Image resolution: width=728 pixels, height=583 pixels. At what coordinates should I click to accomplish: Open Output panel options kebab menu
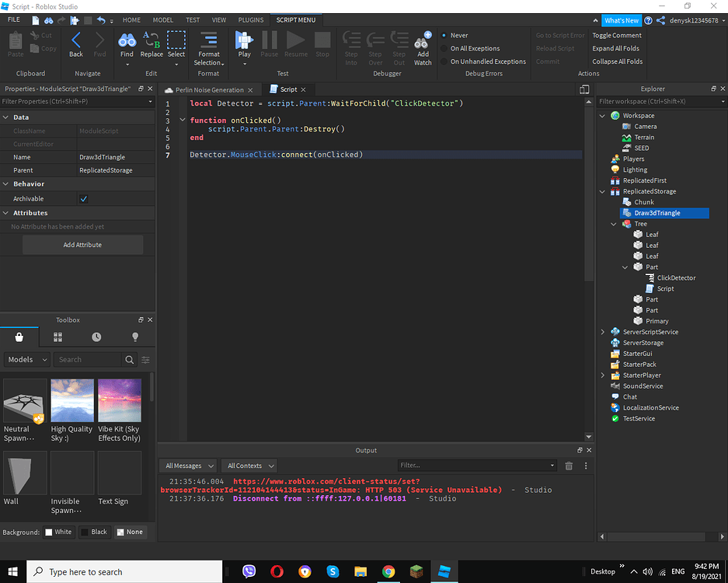(x=586, y=466)
